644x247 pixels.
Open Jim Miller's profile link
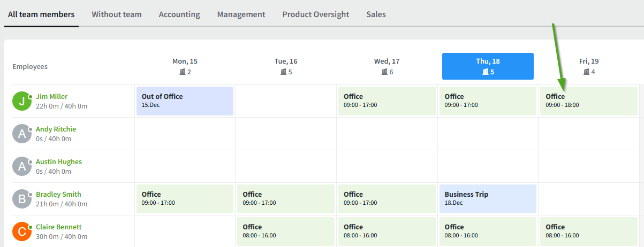pos(52,97)
